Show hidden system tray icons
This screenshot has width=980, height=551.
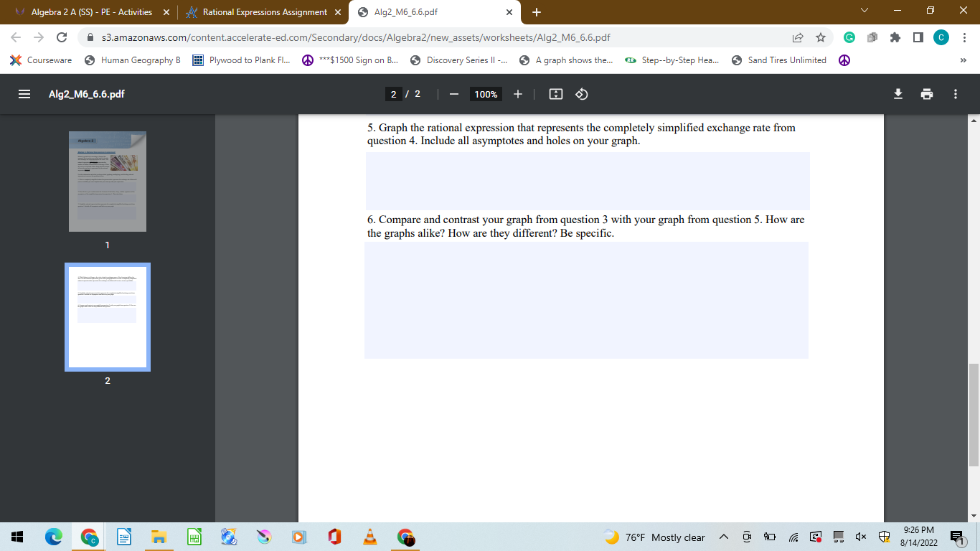pos(723,537)
